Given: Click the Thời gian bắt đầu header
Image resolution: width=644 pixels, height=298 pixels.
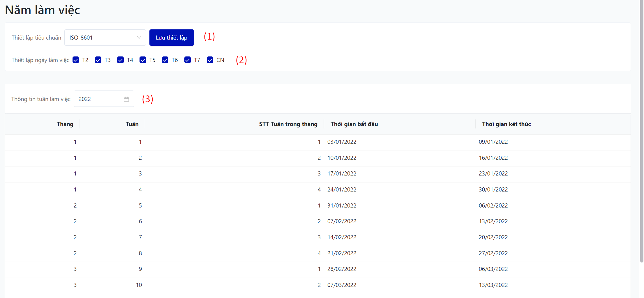Looking at the screenshot, I should (354, 124).
